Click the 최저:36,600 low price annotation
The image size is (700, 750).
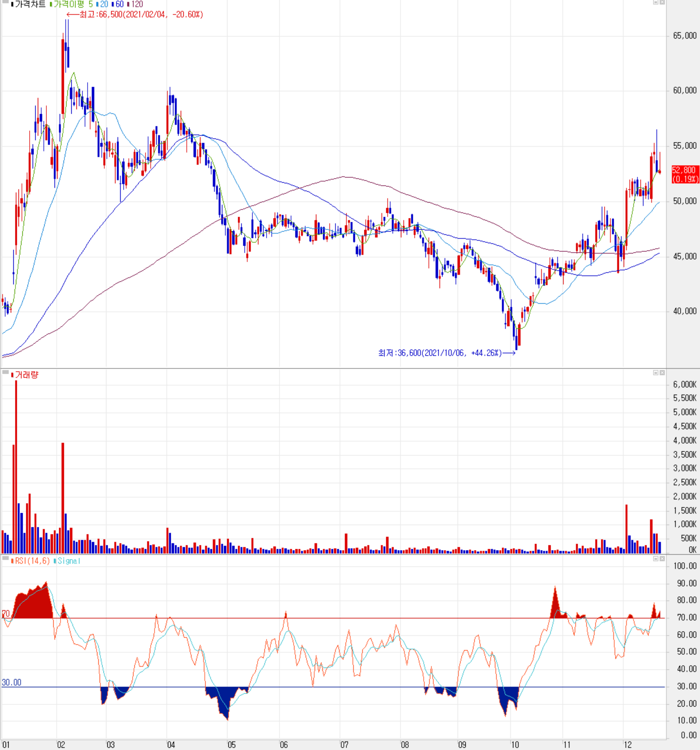[x=446, y=353]
